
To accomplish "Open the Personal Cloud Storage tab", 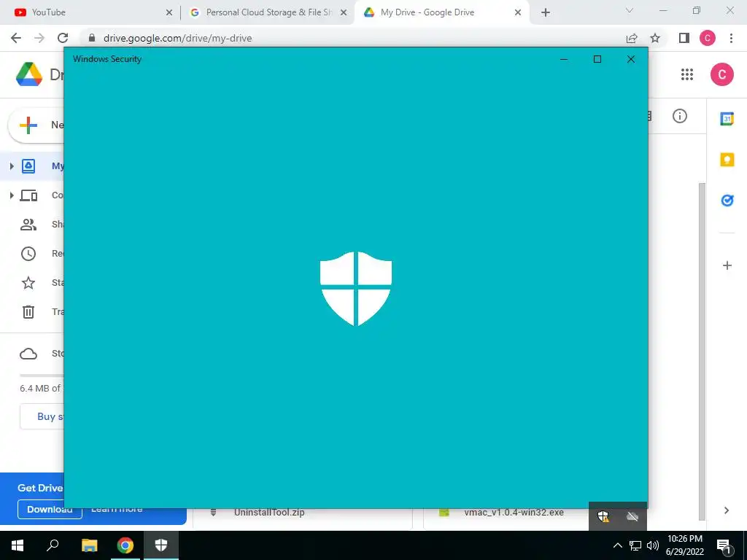I will [x=267, y=12].
